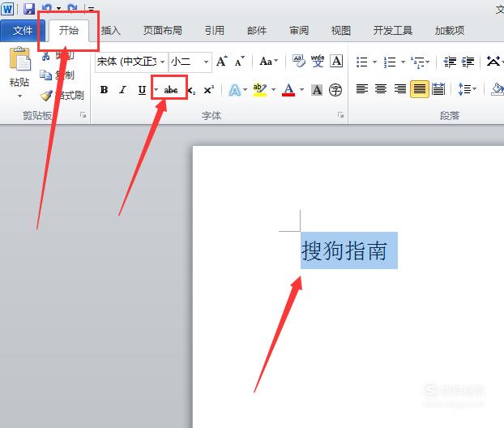Viewport: 504px width, 428px height.
Task: Open the 文件 (File) tab
Action: click(x=23, y=31)
